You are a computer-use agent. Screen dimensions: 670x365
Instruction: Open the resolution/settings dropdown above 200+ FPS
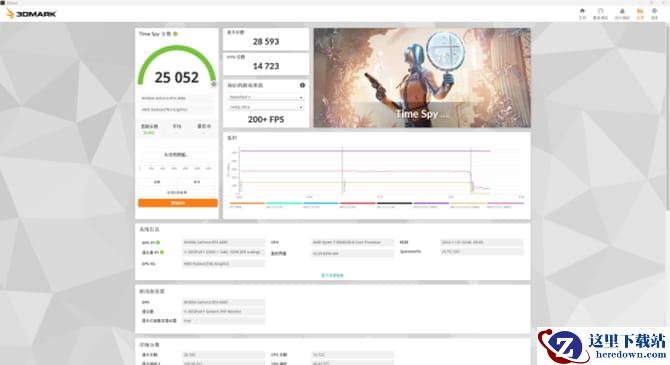(265, 107)
